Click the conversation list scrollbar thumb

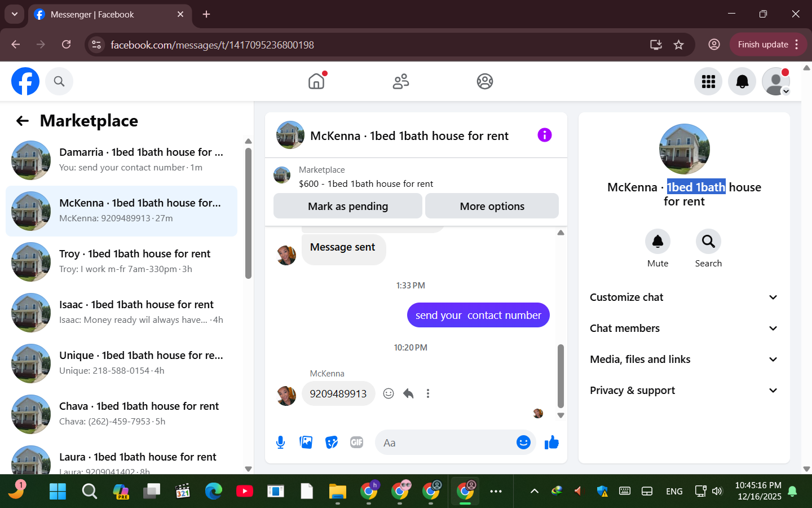click(248, 213)
